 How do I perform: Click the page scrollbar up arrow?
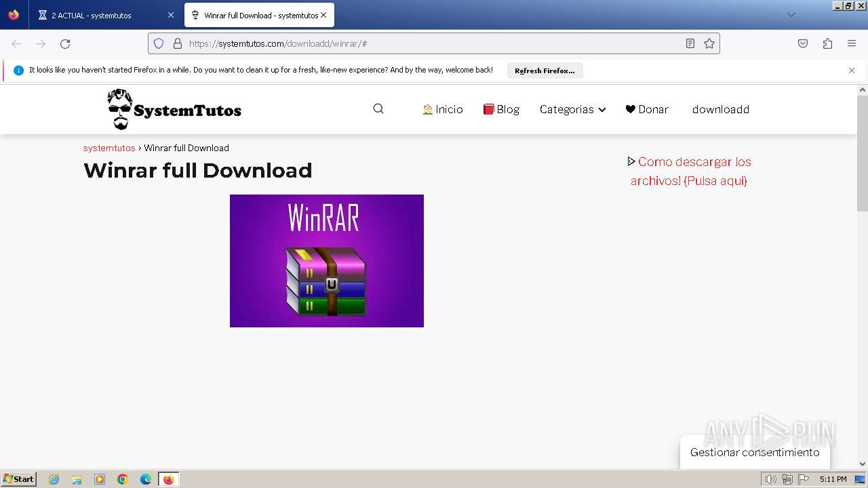[863, 89]
